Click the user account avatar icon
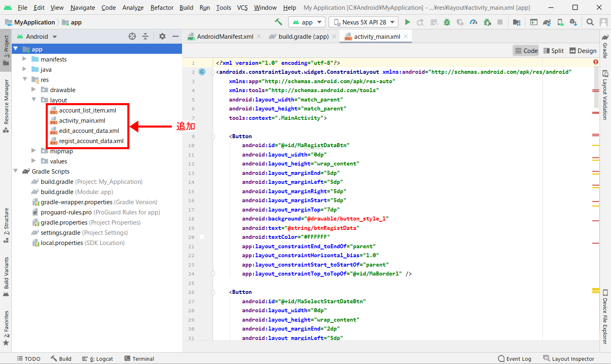611x364 pixels. click(x=604, y=22)
